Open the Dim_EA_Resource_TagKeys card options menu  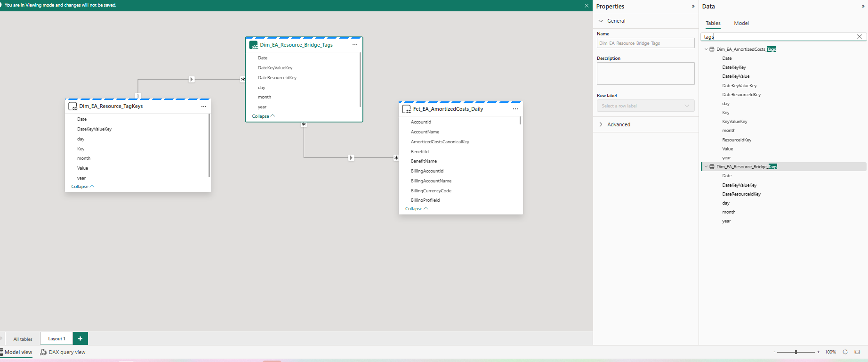[204, 107]
